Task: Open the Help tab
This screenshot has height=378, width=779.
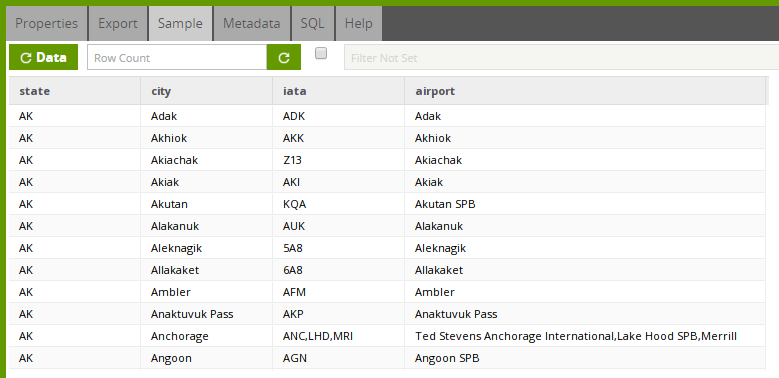Action: point(359,23)
